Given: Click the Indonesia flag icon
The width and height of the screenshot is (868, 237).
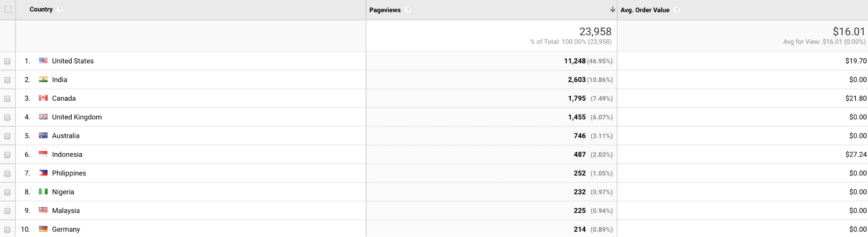Looking at the screenshot, I should point(43,154).
